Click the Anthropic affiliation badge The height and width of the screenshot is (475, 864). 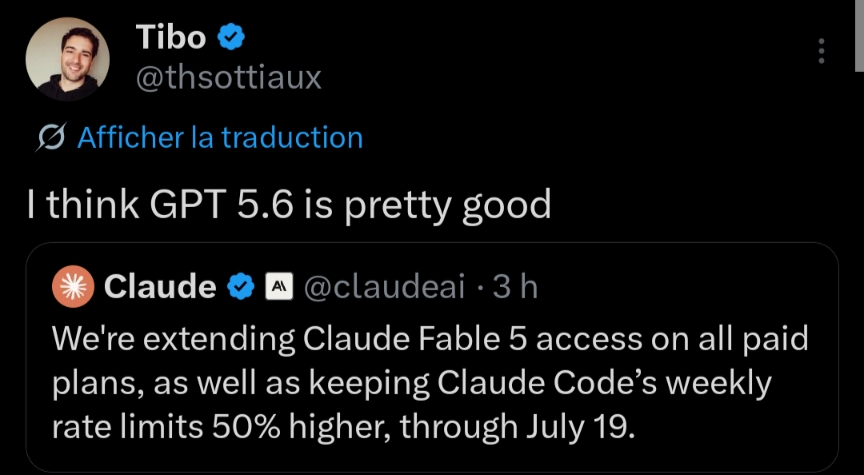(x=279, y=287)
